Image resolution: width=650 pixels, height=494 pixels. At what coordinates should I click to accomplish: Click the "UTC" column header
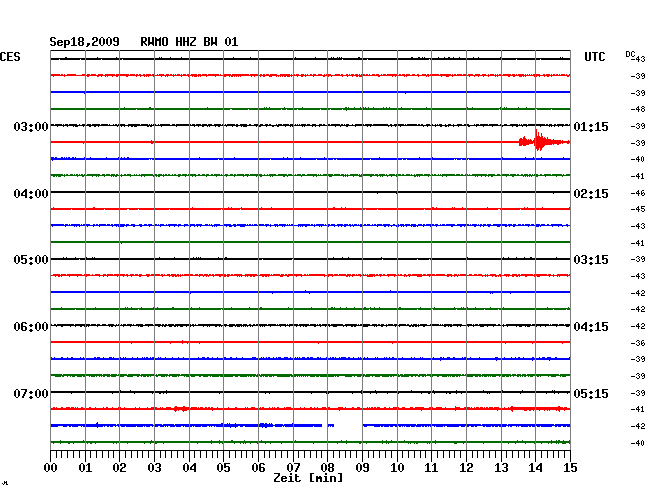point(594,57)
